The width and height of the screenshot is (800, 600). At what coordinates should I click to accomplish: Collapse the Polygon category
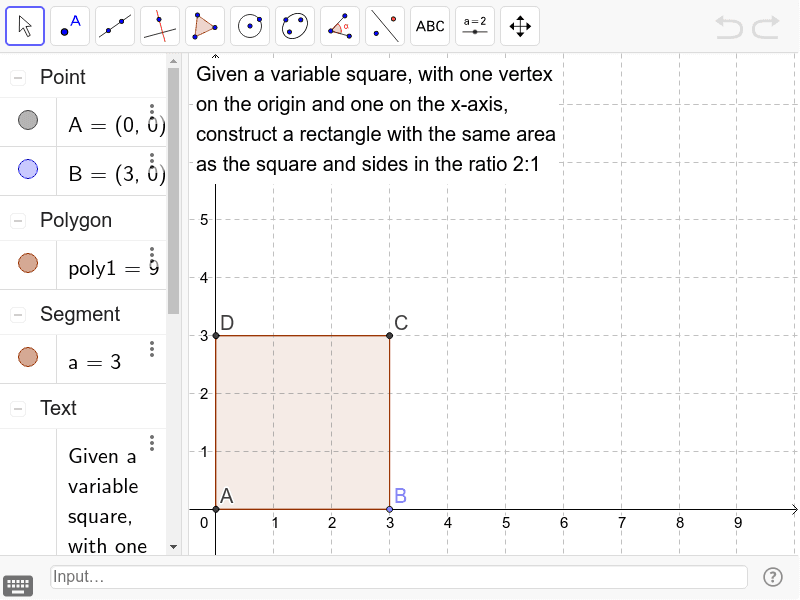point(18,221)
